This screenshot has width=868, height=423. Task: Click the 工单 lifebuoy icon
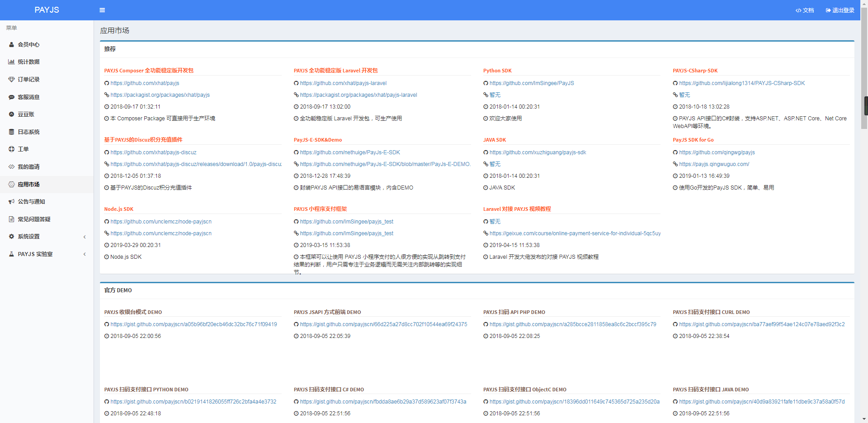click(12, 149)
